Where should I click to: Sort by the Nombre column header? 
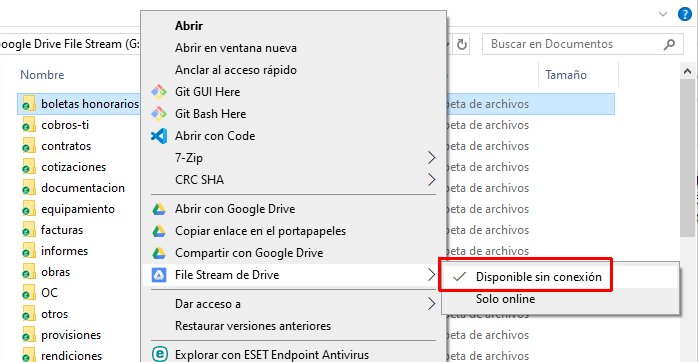[x=42, y=75]
